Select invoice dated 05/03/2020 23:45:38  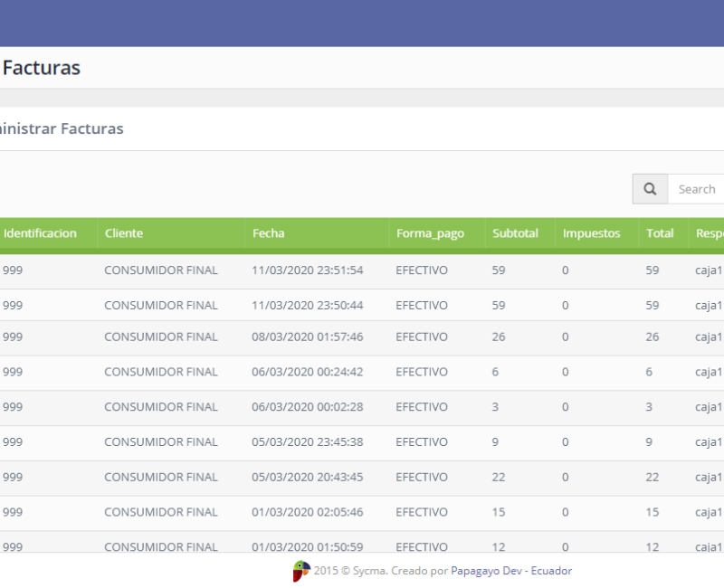pos(308,442)
